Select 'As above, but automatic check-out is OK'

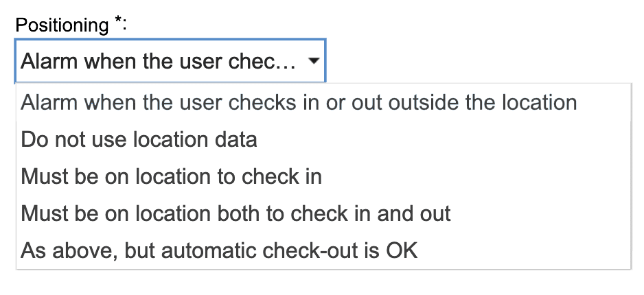(x=219, y=250)
